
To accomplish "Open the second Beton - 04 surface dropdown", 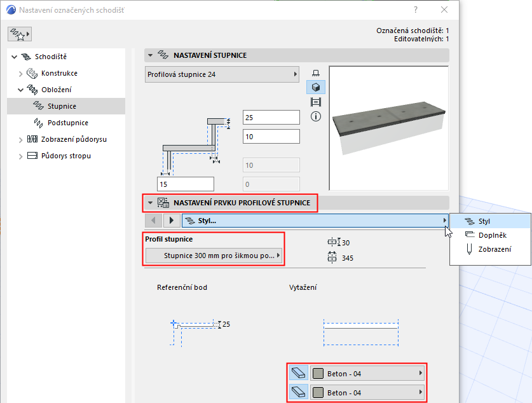I will pos(367,392).
